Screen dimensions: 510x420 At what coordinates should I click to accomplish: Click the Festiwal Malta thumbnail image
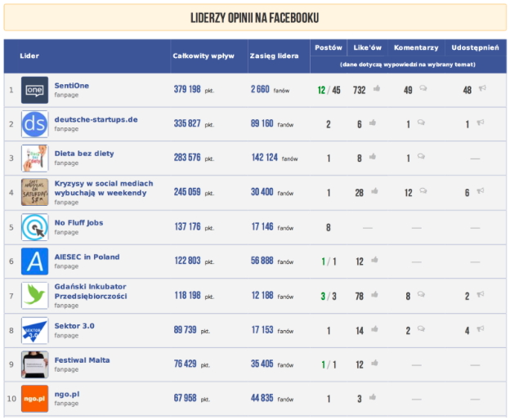coord(34,364)
